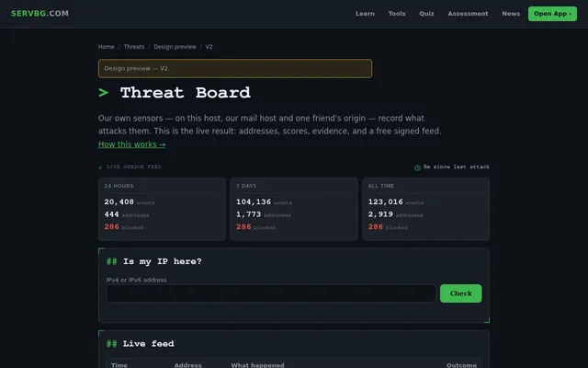Viewport: 588px width, 368px height.
Task: Click the LIVE SENSOR FEED label
Action: click(x=133, y=167)
